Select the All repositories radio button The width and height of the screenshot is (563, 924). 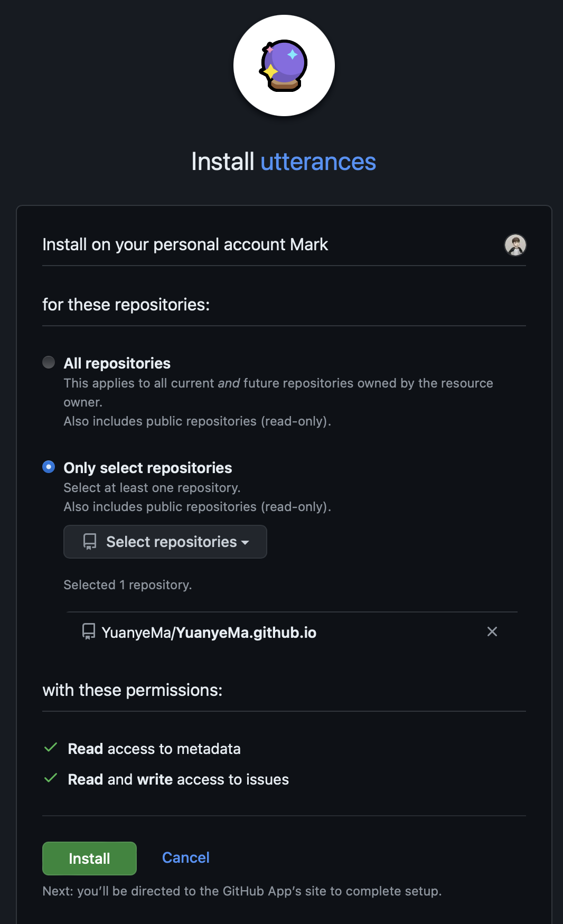pyautogui.click(x=49, y=362)
